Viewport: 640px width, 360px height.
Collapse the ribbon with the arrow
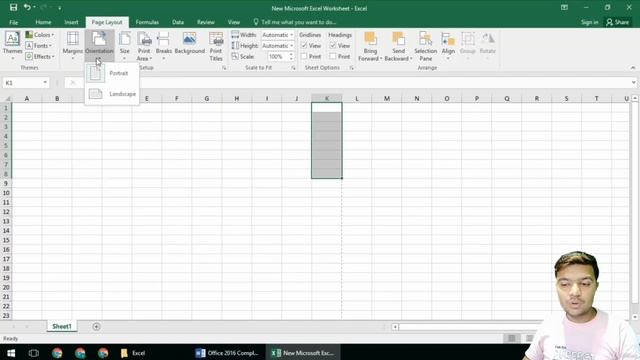[x=633, y=68]
